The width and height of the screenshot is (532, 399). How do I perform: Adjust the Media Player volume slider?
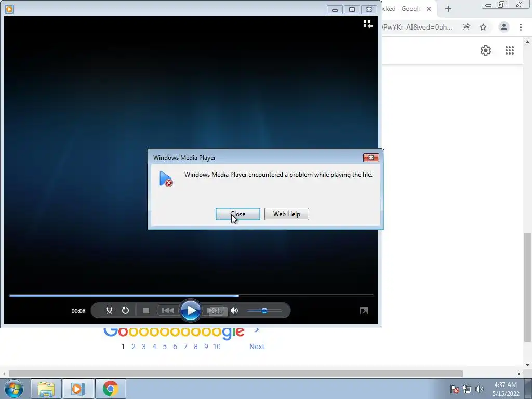tap(264, 311)
